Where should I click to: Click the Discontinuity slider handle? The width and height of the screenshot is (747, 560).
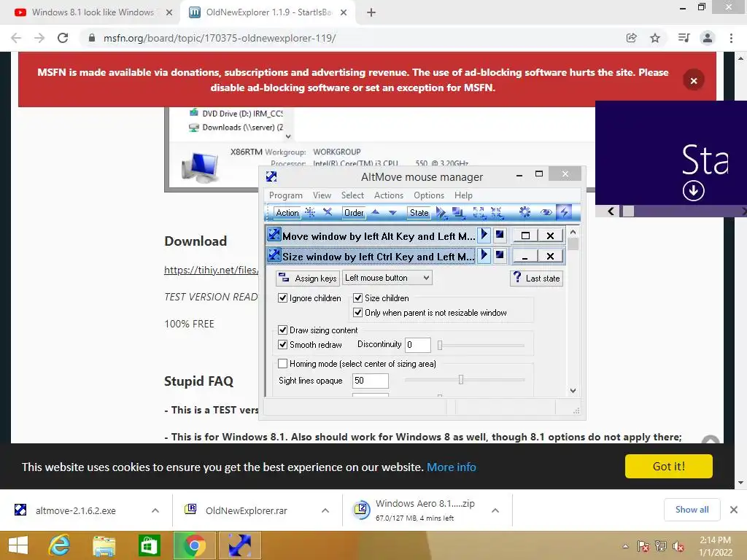click(440, 345)
